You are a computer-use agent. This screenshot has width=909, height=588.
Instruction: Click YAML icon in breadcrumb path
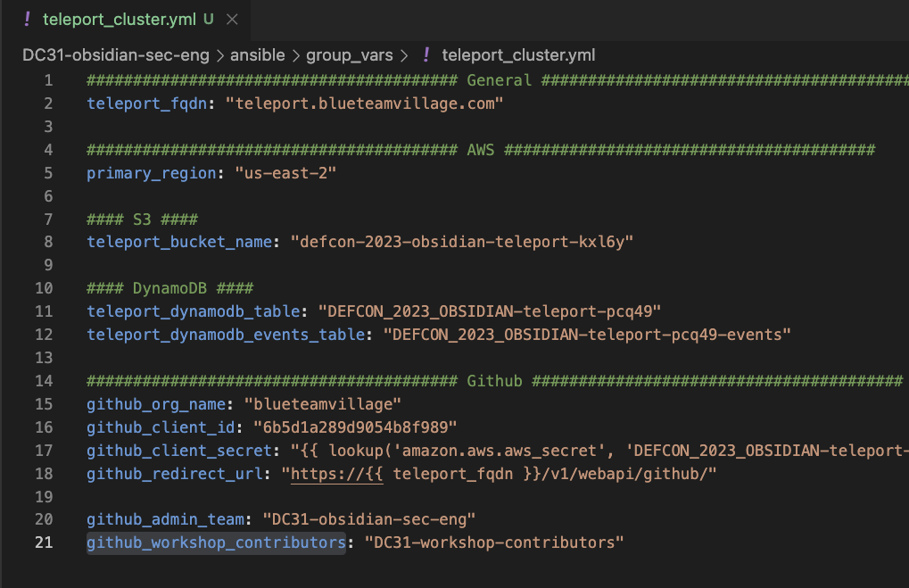pyautogui.click(x=426, y=55)
